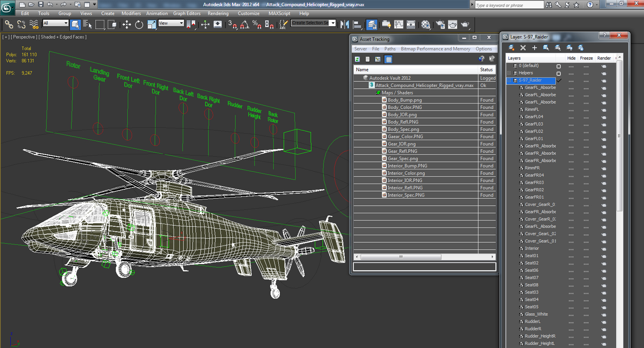Open the Modifiers menu
Viewport: 644px width, 348px height.
[131, 13]
